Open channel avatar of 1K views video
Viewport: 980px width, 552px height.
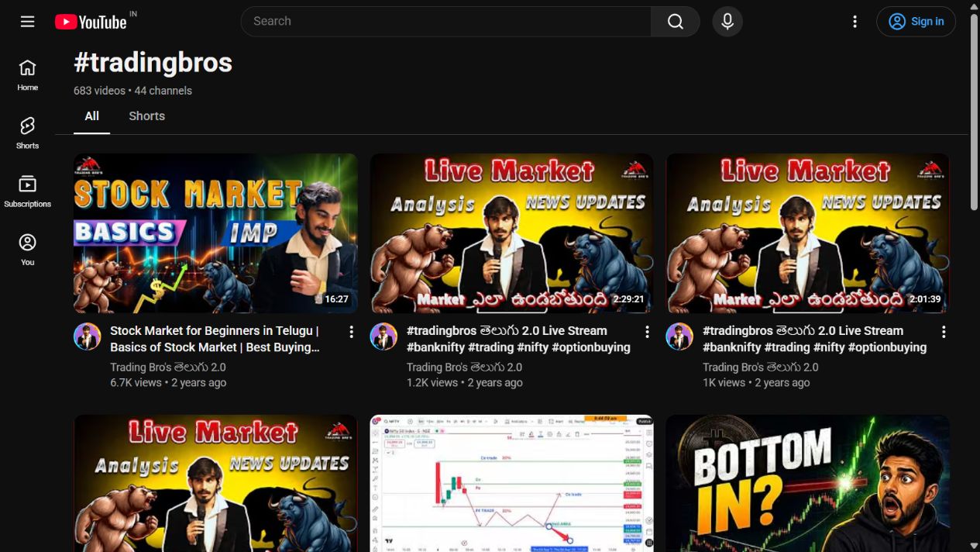pos(679,336)
